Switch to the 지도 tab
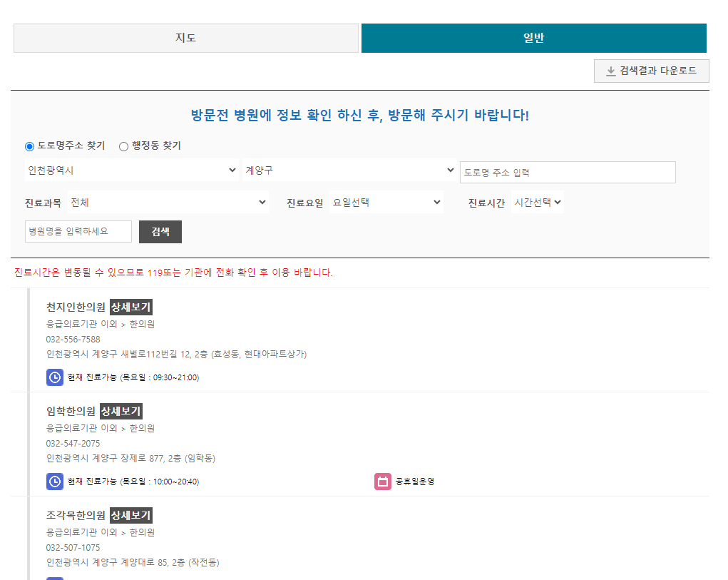 185,38
